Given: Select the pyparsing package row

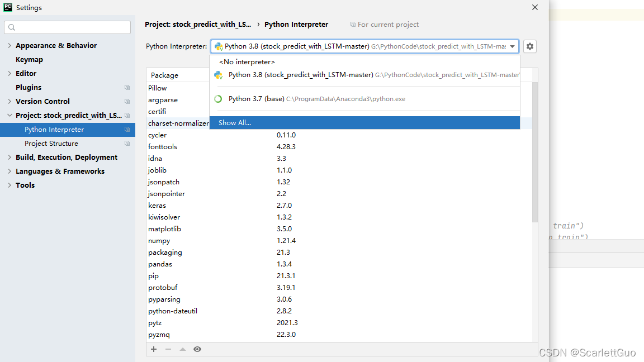Looking at the screenshot, I should (339, 299).
